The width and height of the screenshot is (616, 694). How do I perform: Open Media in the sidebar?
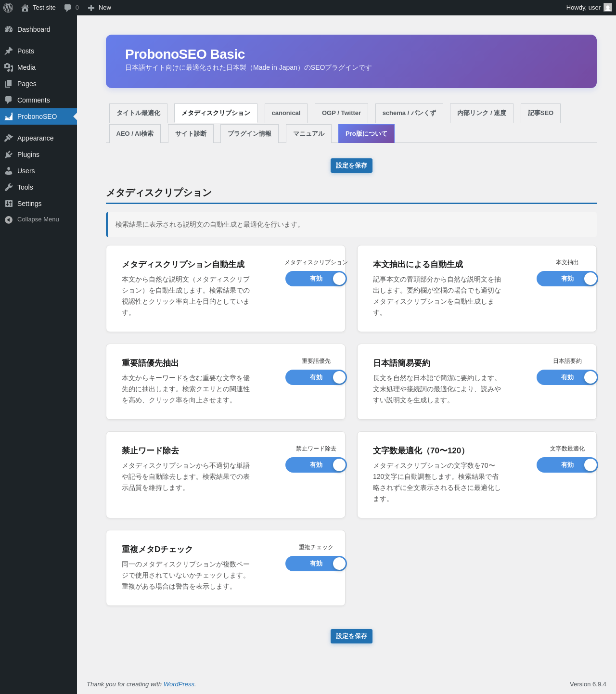[38, 67]
